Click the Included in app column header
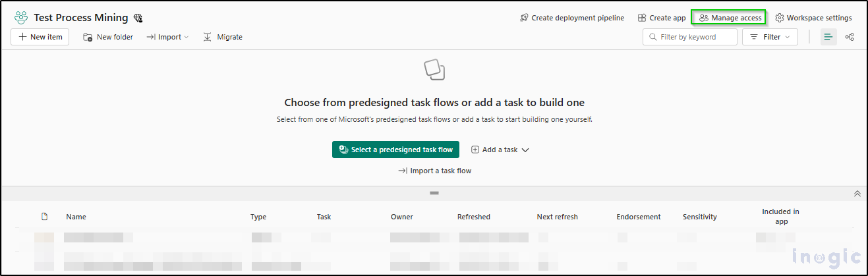 pyautogui.click(x=780, y=217)
